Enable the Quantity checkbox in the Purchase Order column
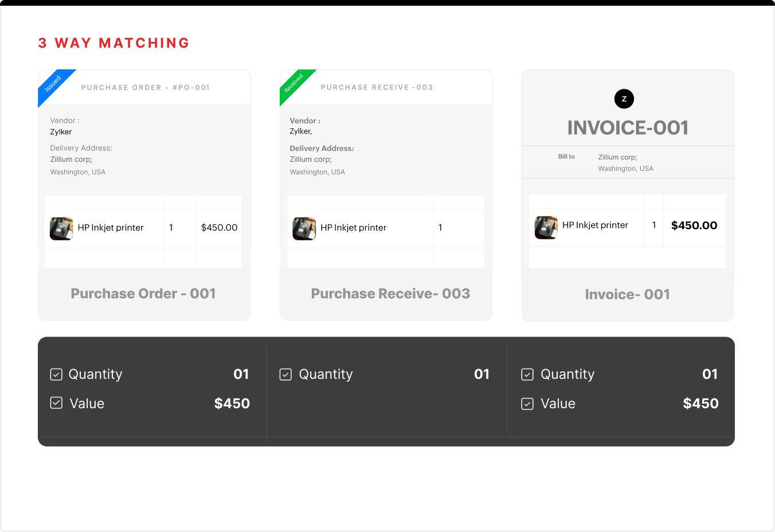This screenshot has width=775, height=532. point(56,374)
